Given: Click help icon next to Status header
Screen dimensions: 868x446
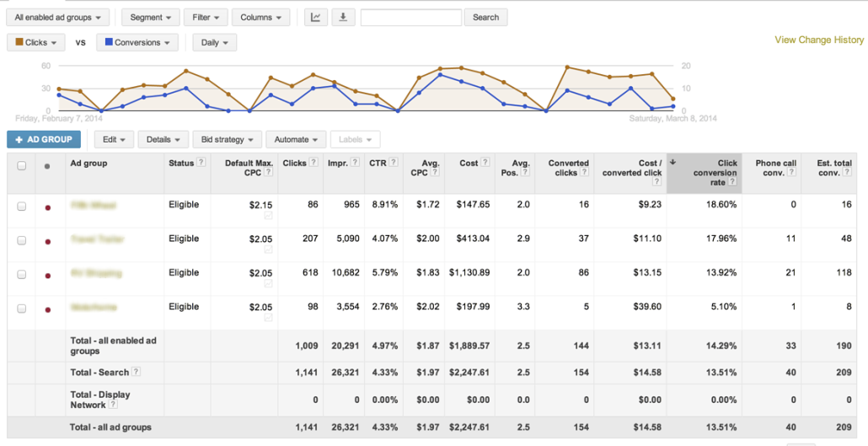Looking at the screenshot, I should click(201, 163).
